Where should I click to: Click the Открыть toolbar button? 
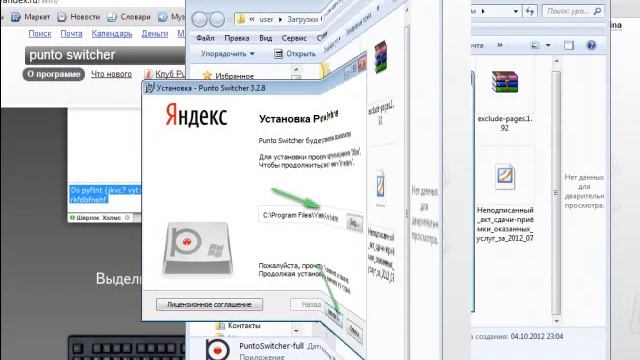[295, 53]
